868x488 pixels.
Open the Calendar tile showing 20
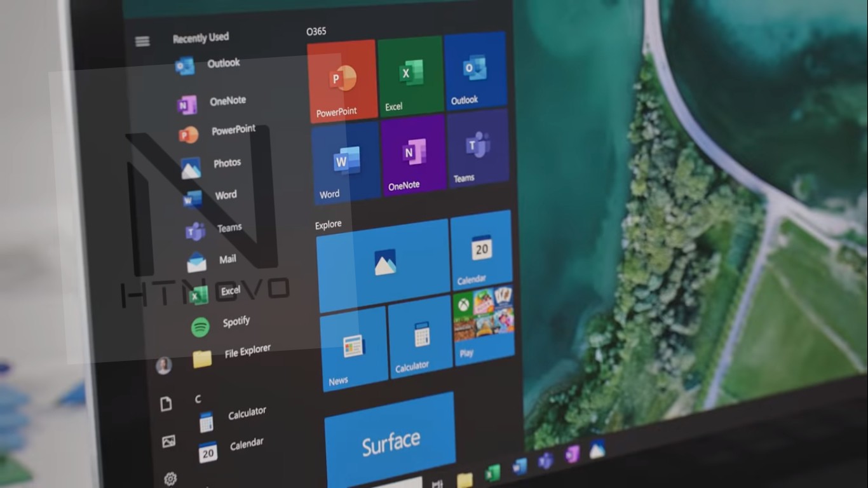(x=482, y=250)
